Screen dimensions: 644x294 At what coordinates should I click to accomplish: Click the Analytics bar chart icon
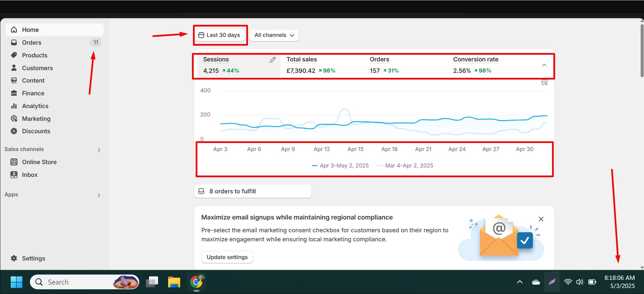(x=14, y=106)
